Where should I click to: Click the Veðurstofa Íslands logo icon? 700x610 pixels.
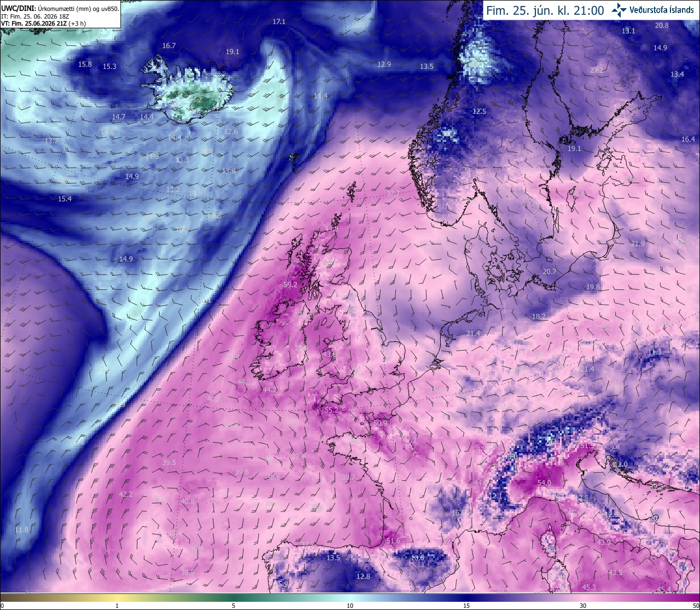619,10
